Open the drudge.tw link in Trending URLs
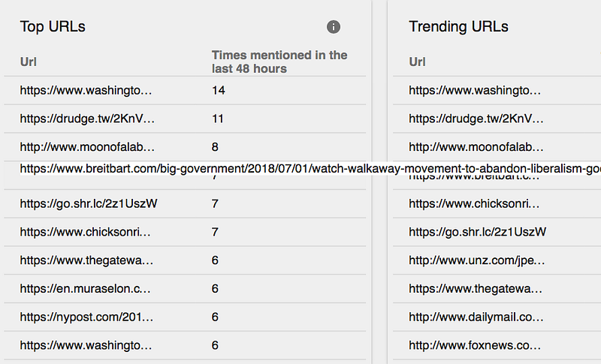 [475, 119]
